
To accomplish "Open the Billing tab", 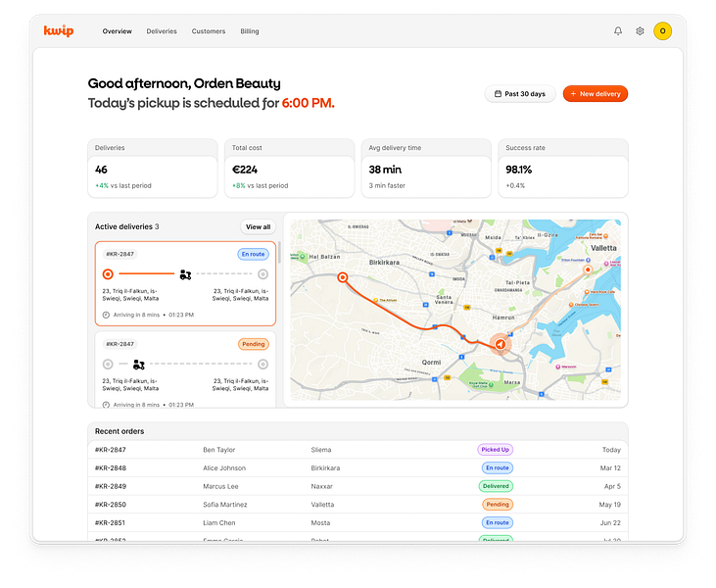I will 250,31.
